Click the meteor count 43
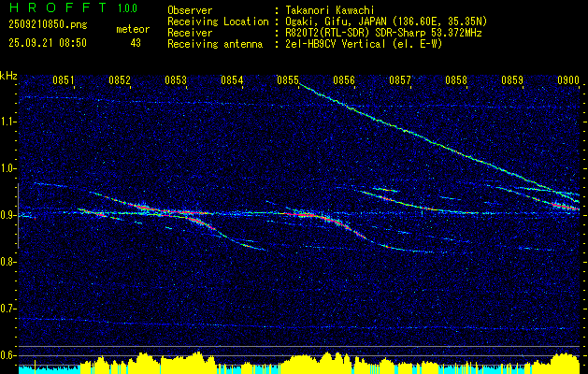Image resolution: width=588 pixels, height=374 pixels. [x=136, y=43]
